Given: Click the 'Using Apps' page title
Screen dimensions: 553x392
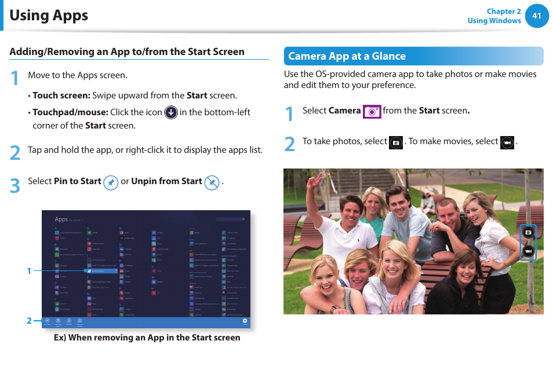Looking at the screenshot, I should (49, 16).
